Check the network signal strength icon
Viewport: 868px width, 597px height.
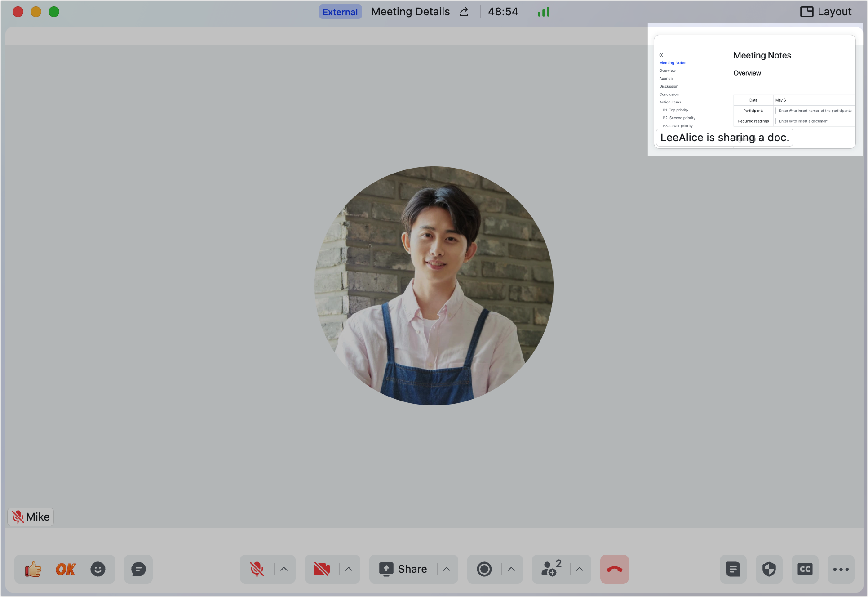click(x=544, y=12)
